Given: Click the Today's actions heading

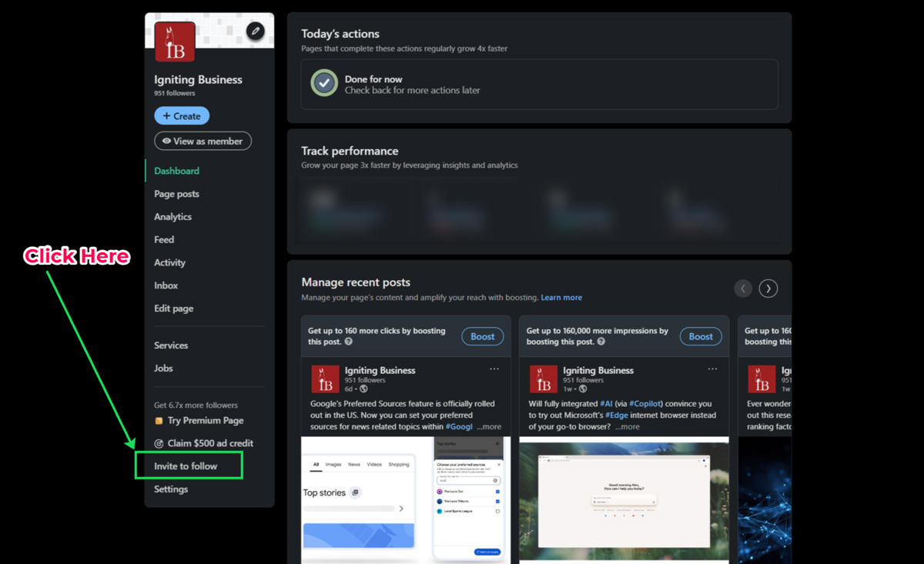Looking at the screenshot, I should (x=340, y=34).
